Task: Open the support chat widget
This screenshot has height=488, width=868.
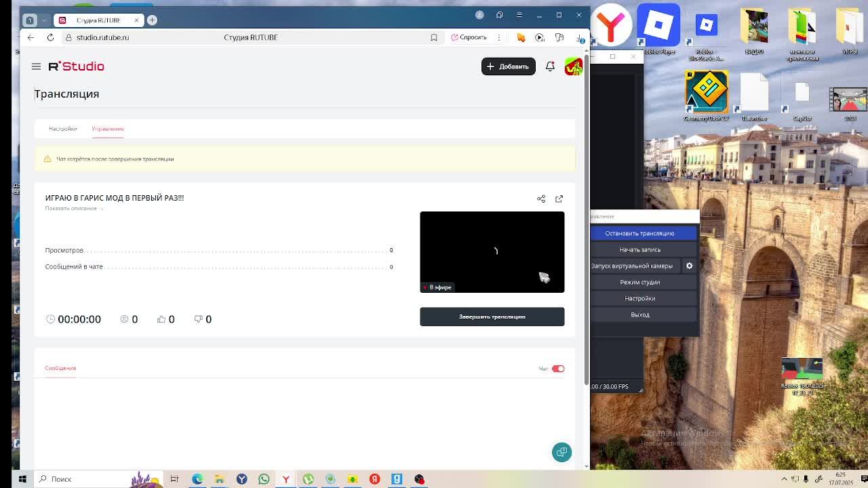Action: [x=561, y=452]
